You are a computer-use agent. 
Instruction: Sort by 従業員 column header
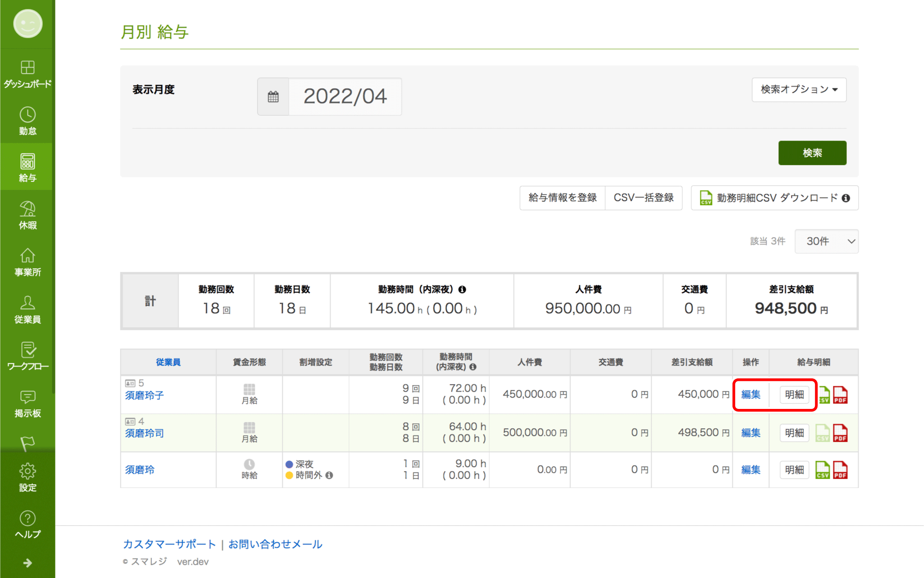coord(168,362)
